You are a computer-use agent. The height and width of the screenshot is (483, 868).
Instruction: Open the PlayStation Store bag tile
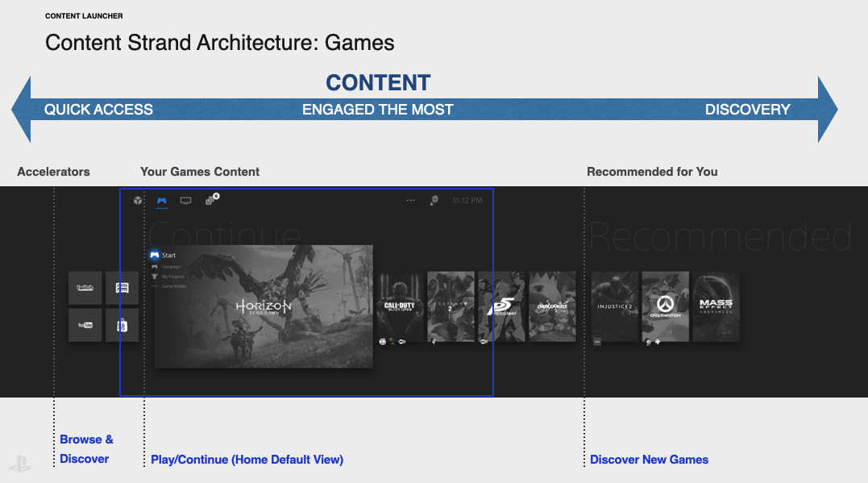coord(123,325)
